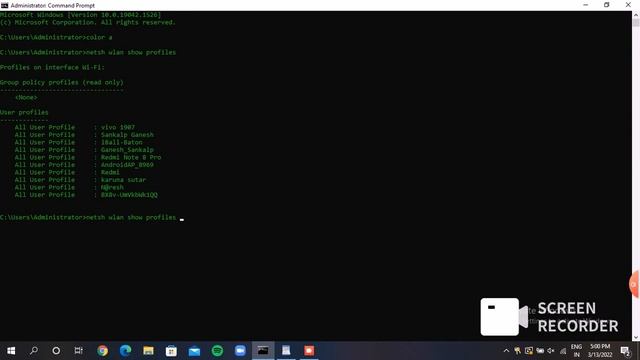Launch Google Chrome from taskbar
The height and width of the screenshot is (360, 640).
click(x=102, y=351)
